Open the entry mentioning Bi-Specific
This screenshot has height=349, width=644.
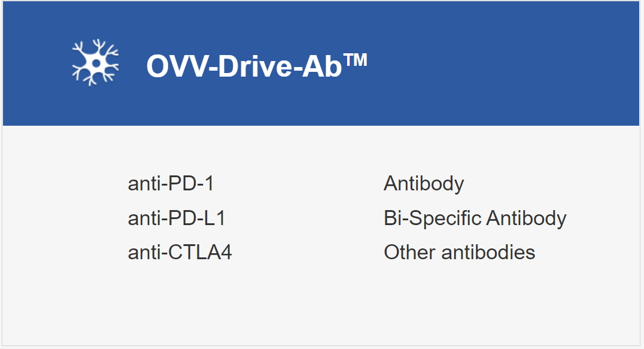click(475, 218)
